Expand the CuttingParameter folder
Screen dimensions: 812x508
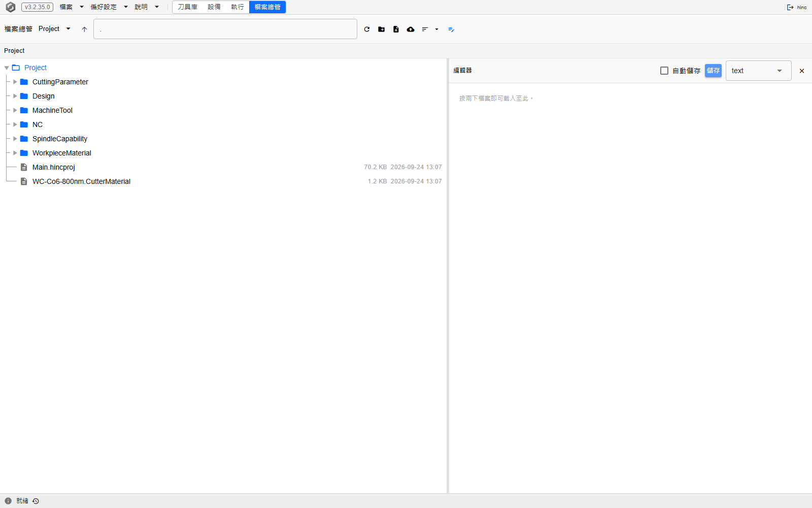(x=15, y=82)
